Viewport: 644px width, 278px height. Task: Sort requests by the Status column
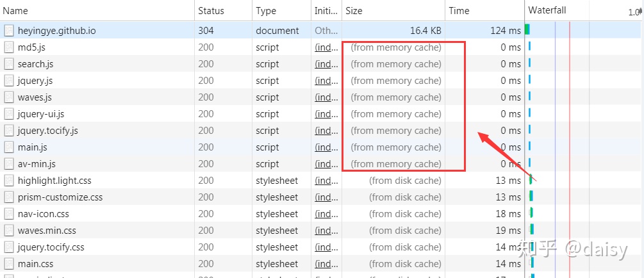coord(211,11)
